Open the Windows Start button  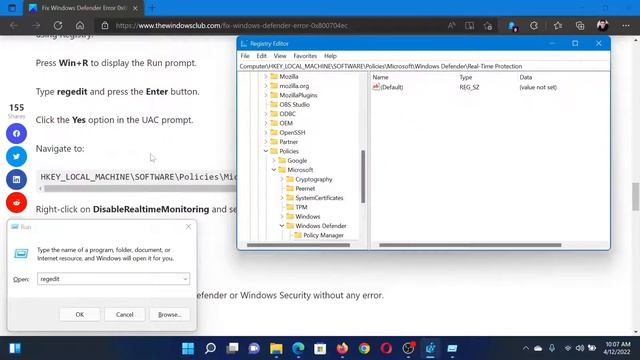click(x=188, y=348)
